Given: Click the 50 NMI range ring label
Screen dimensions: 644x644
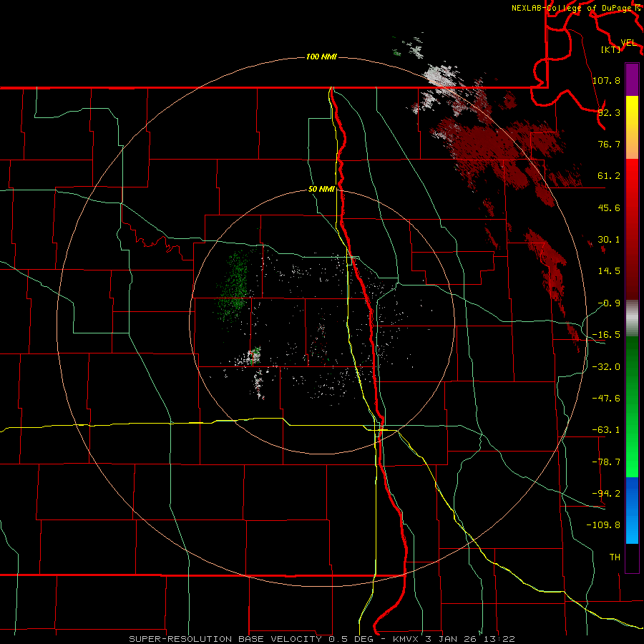Looking at the screenshot, I should click(x=321, y=190).
